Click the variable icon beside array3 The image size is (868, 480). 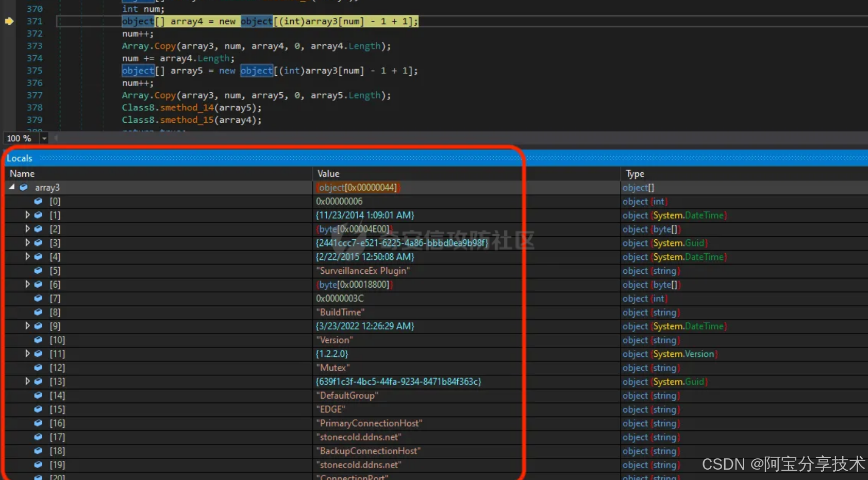click(24, 187)
